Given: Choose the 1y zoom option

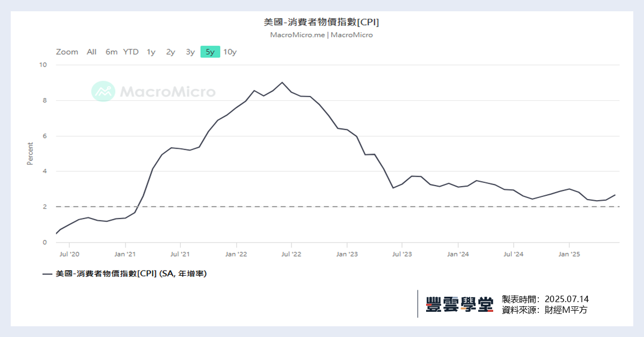Looking at the screenshot, I should click(x=151, y=52).
